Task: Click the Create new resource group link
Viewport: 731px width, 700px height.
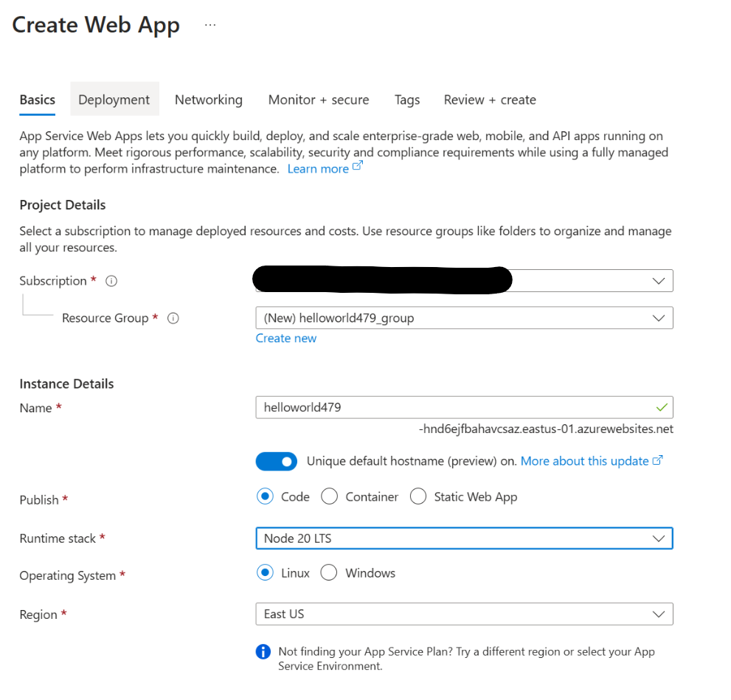Action: click(x=286, y=338)
